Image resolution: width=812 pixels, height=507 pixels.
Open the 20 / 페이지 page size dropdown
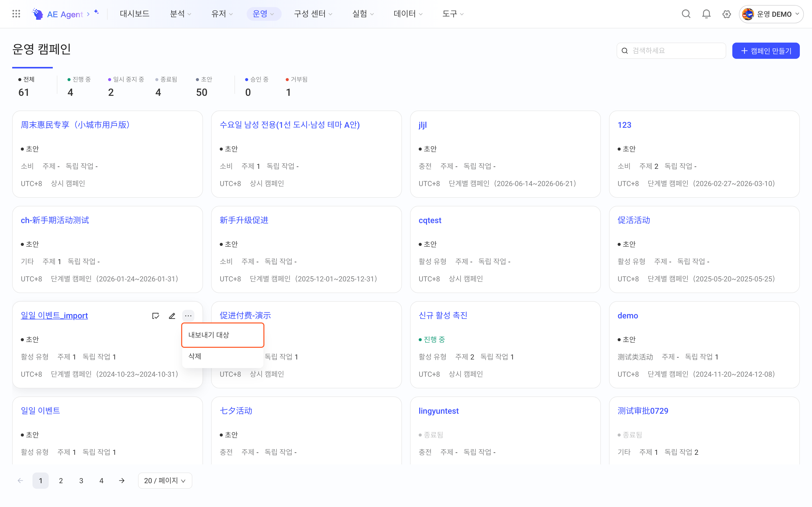click(165, 481)
